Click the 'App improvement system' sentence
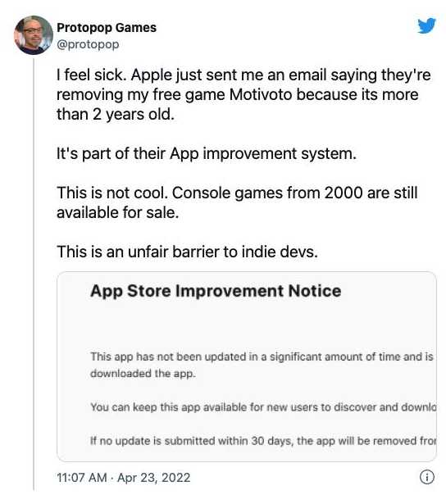Screen dimensions: 446x504 pyautogui.click(x=207, y=153)
